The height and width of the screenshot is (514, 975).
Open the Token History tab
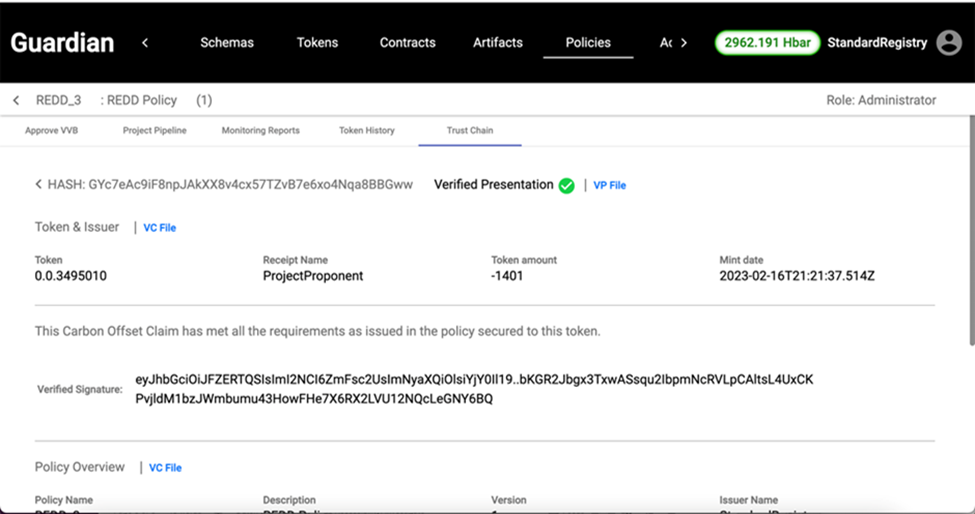366,130
